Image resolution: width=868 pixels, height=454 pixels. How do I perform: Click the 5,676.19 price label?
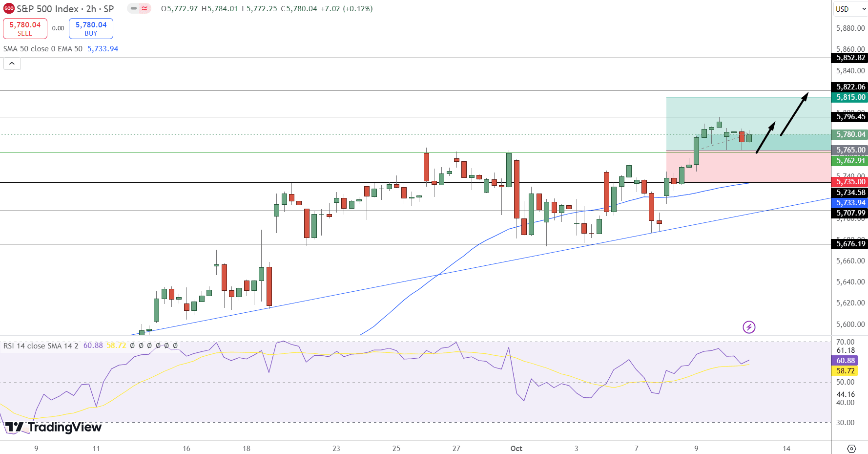coord(849,244)
